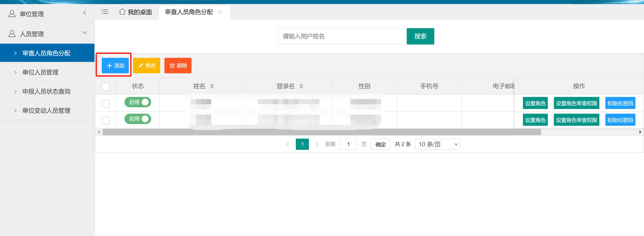Image resolution: width=644 pixels, height=236 pixels.
Task: Check the checkbox on the second row
Action: [x=105, y=120]
